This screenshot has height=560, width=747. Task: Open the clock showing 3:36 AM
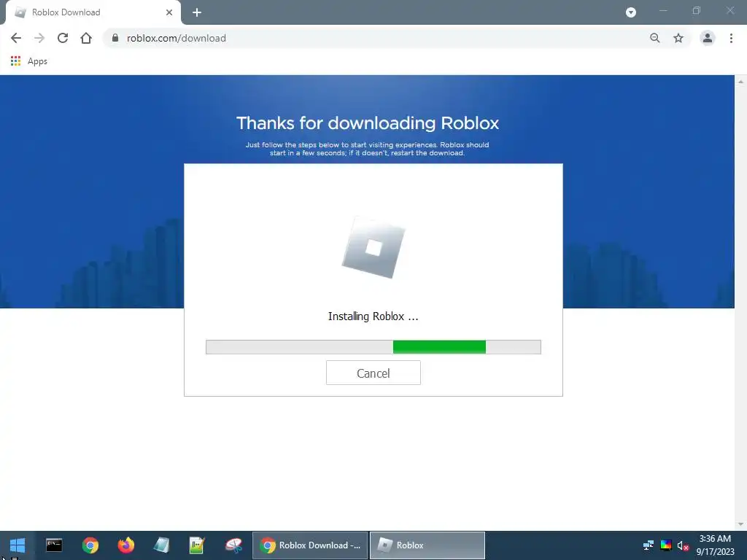click(715, 545)
